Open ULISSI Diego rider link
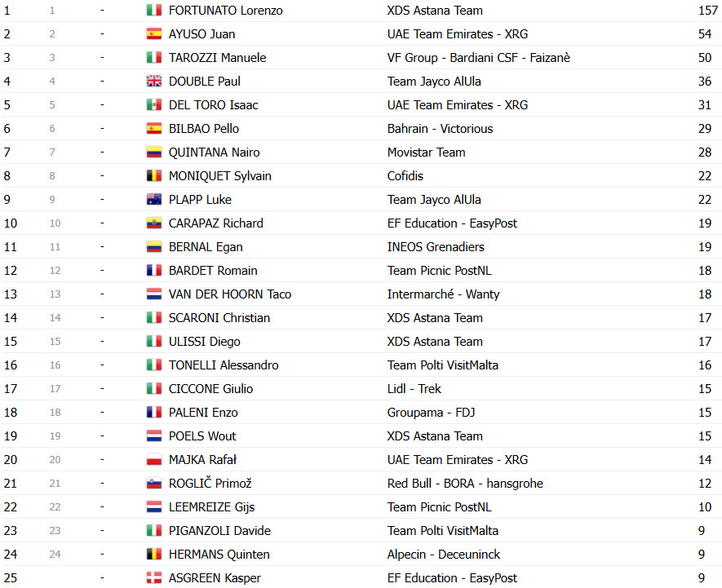Viewport: 722px width, 588px height. pos(205,342)
